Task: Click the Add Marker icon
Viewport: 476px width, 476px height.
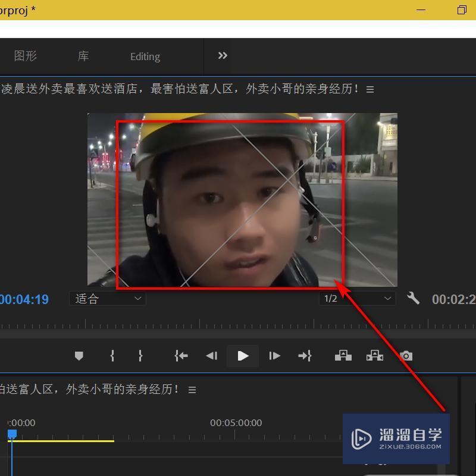Action: [79, 356]
